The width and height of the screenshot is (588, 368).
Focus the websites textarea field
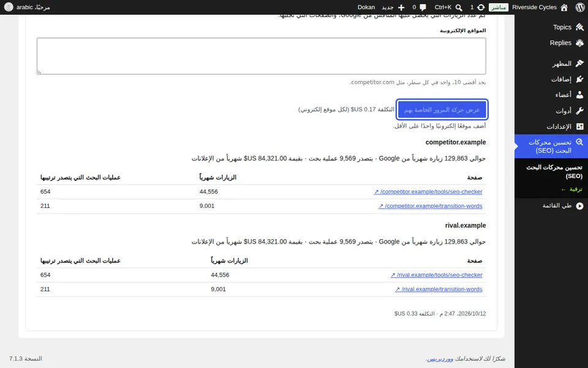pos(262,56)
